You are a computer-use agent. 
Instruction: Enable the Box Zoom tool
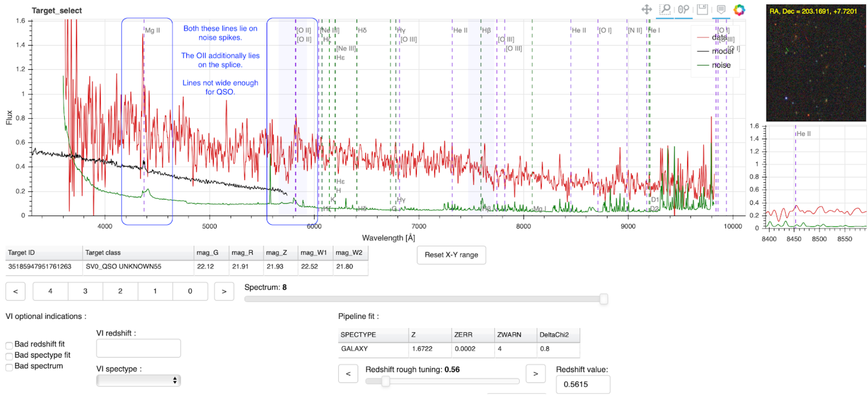(x=665, y=10)
